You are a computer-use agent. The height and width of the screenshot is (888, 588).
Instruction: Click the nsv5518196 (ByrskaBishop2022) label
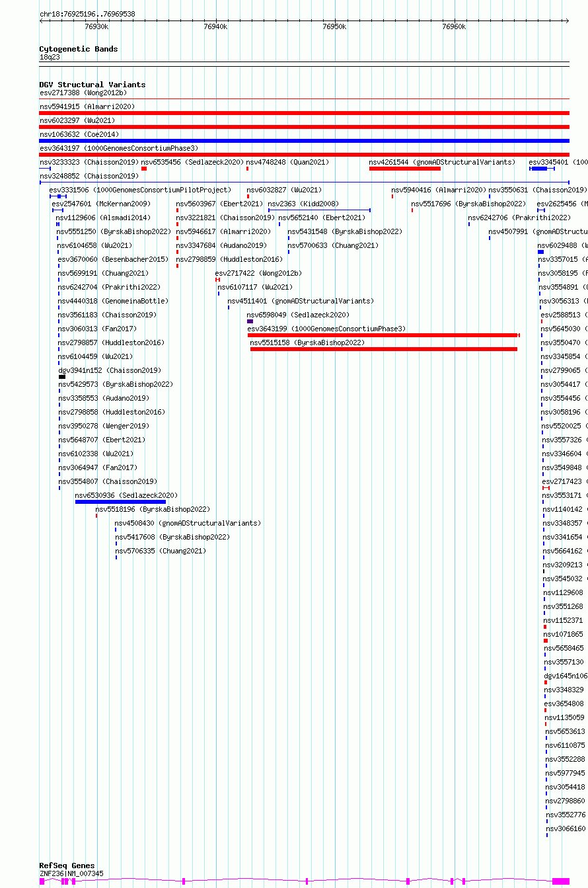coord(153,509)
